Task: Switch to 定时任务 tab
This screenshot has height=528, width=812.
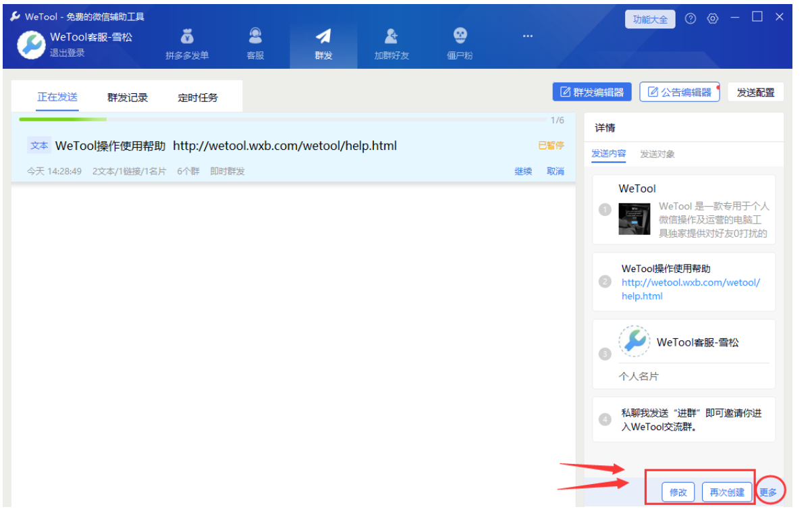Action: coord(198,98)
